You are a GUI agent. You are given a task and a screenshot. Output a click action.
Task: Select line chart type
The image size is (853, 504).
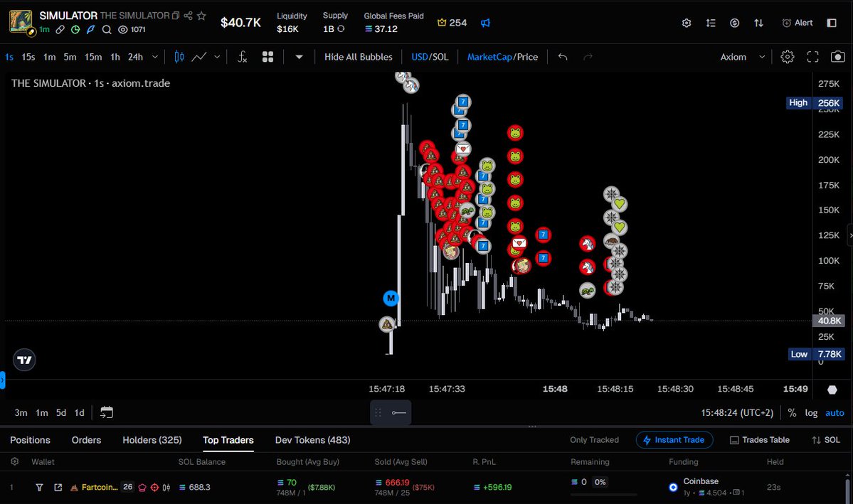click(x=199, y=57)
